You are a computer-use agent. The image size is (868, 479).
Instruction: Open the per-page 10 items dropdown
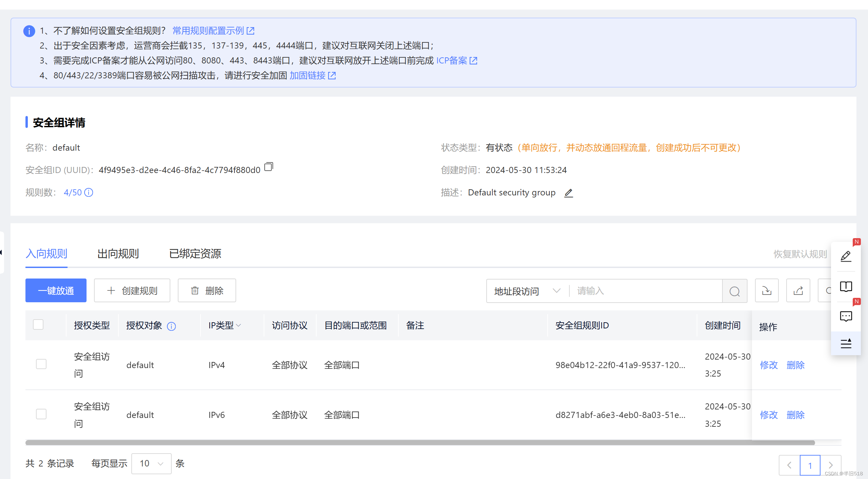[151, 463]
